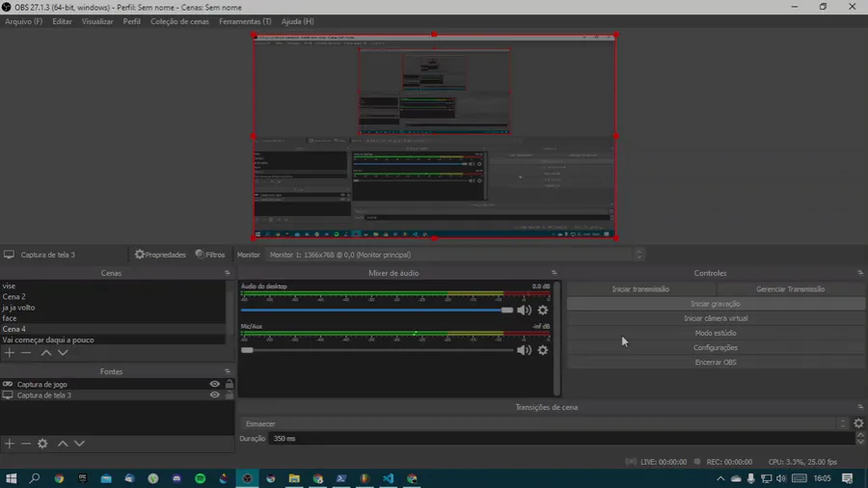Screen dimensions: 868x488
Task: Lock Captura de tela 3 source
Action: pyautogui.click(x=230, y=394)
